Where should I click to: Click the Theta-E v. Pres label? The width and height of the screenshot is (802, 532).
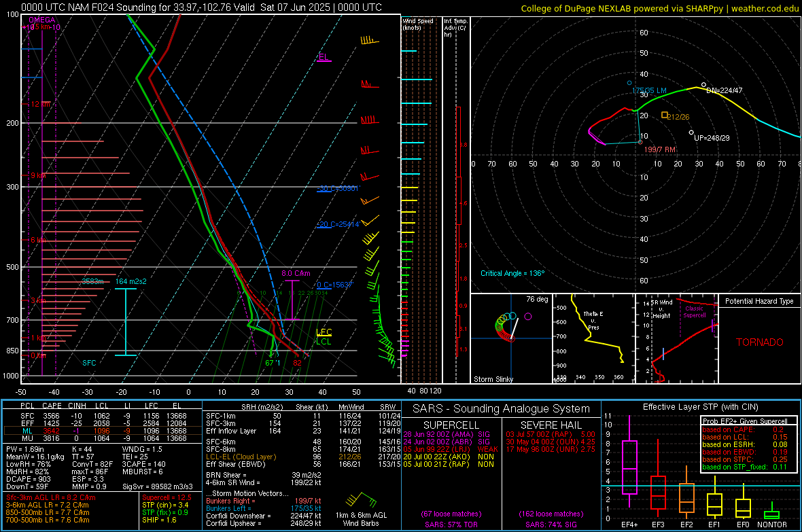593,320
